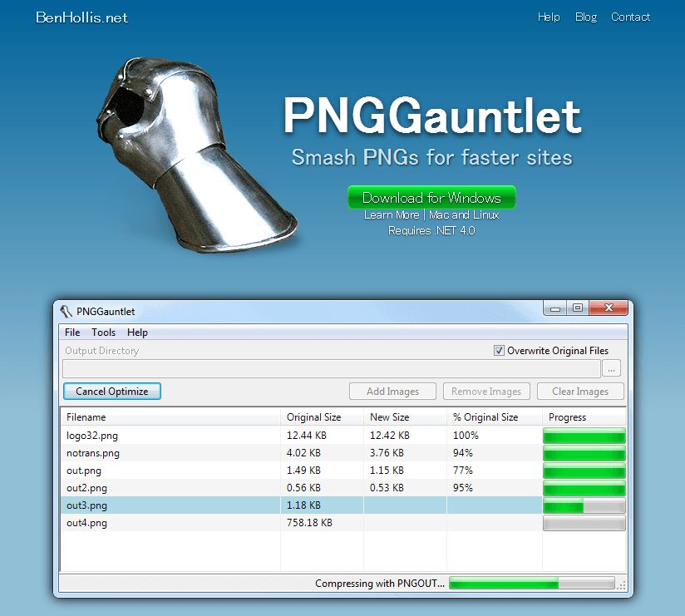Viewport: 685px width, 616px height.
Task: Select the out3.png file row
Action: (343, 505)
